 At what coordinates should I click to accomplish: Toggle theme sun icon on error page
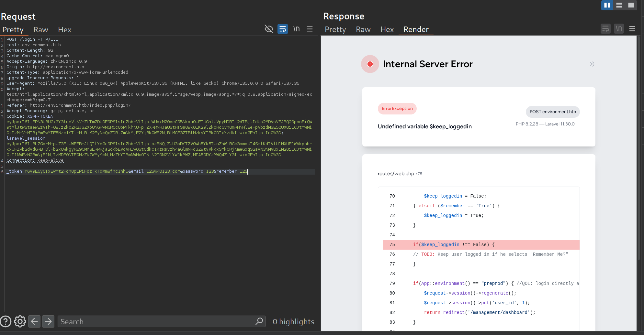point(592,64)
